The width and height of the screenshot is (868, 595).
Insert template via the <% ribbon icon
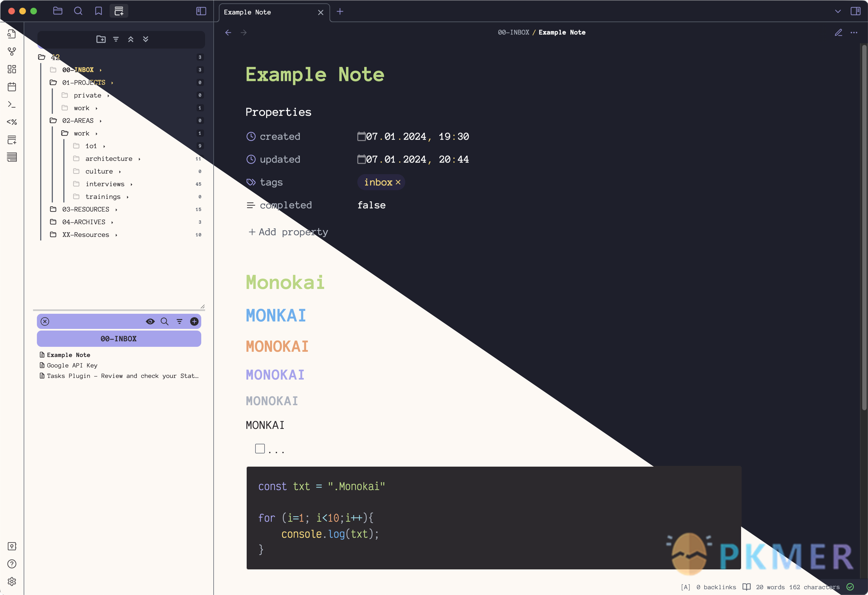coord(12,122)
